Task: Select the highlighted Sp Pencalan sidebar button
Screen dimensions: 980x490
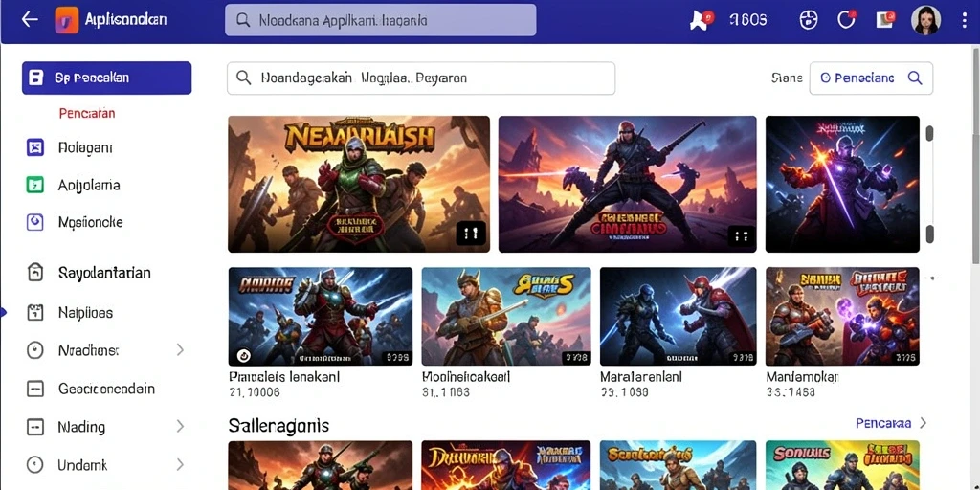Action: point(107,78)
